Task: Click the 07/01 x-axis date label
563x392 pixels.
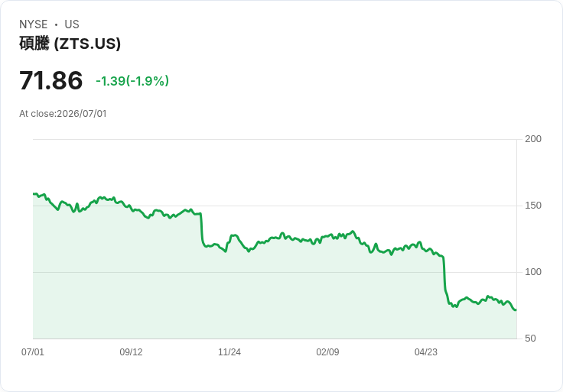Action: [33, 352]
